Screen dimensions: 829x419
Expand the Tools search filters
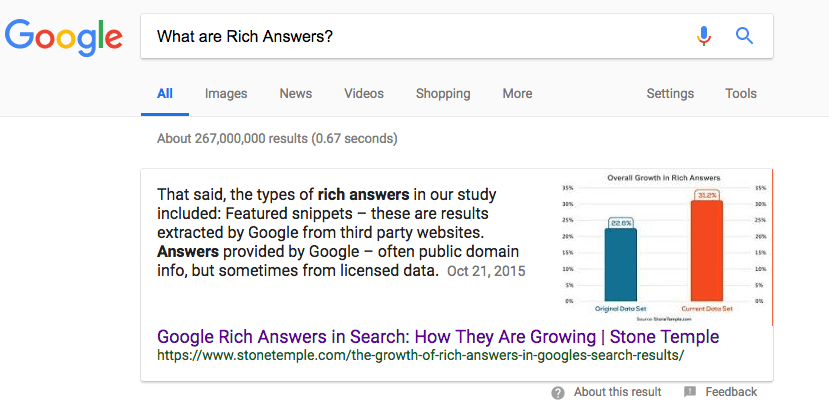pyautogui.click(x=741, y=94)
